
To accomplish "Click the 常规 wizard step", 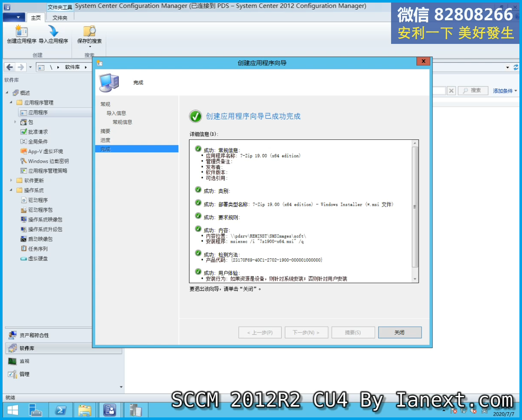I will pyautogui.click(x=105, y=104).
